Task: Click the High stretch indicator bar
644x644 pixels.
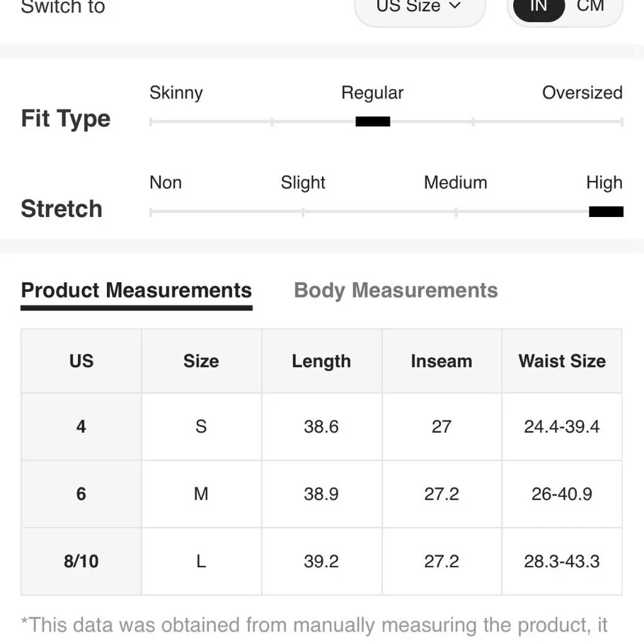Action: pyautogui.click(x=606, y=211)
